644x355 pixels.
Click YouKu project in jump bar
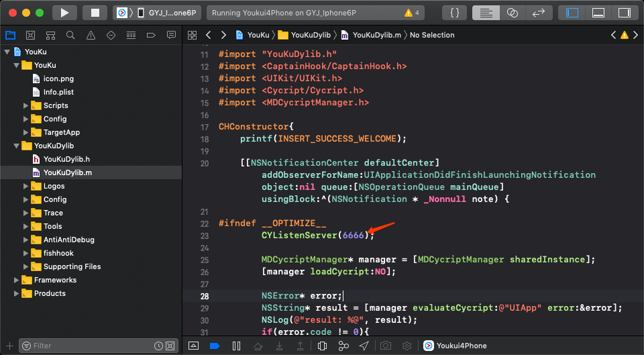253,36
